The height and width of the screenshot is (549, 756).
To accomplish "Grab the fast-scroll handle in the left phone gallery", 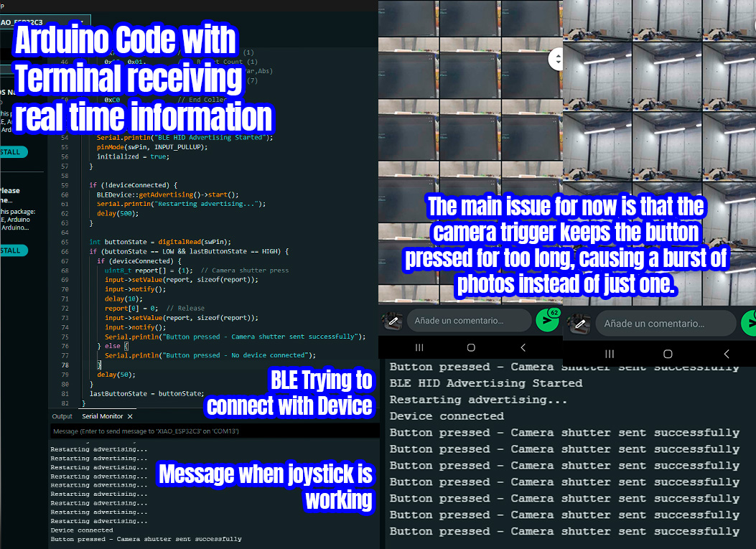I will click(556, 60).
